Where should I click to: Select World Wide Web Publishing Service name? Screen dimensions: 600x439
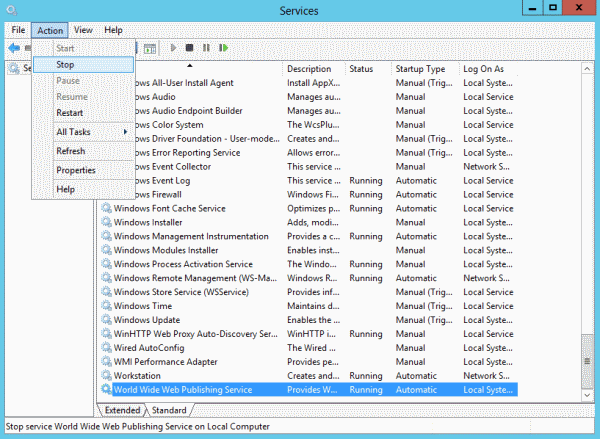tap(183, 390)
